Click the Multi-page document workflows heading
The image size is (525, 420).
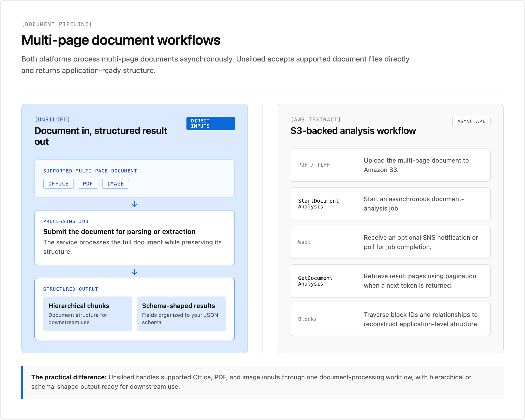(x=121, y=40)
